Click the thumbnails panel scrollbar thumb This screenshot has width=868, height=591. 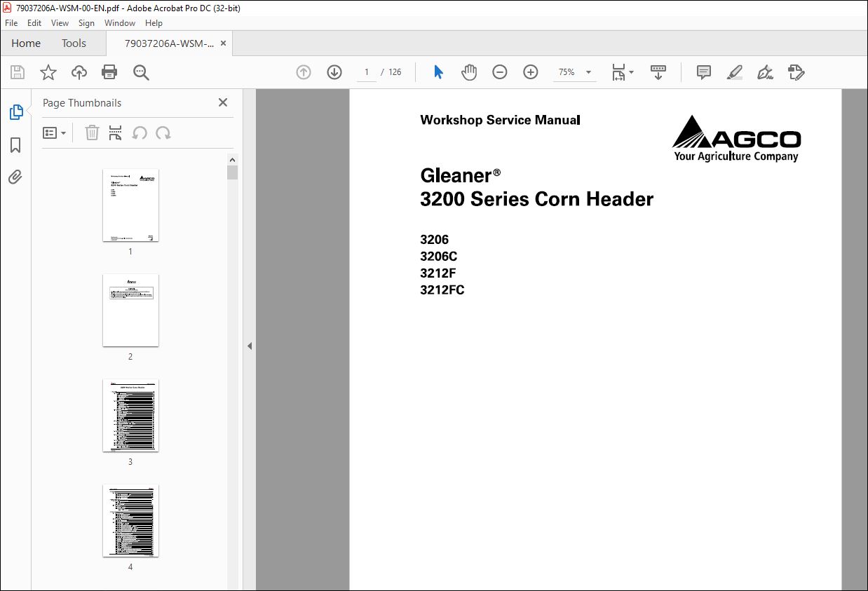click(233, 172)
